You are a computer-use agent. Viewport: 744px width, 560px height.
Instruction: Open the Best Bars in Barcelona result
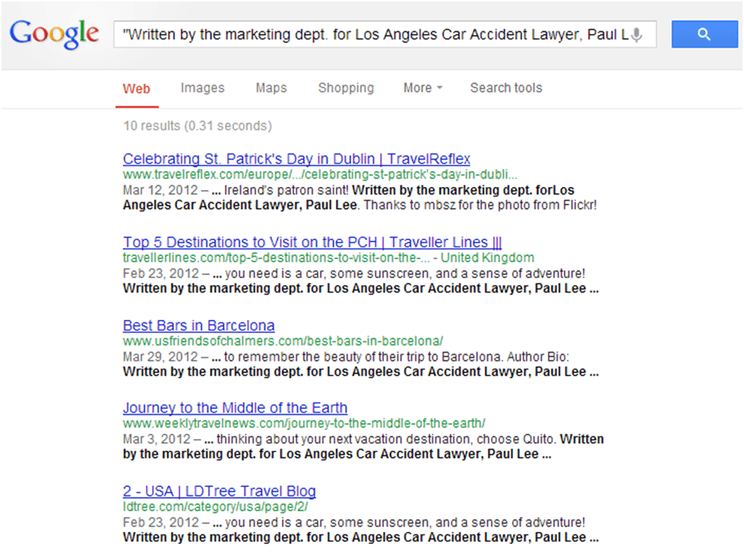[x=199, y=325]
